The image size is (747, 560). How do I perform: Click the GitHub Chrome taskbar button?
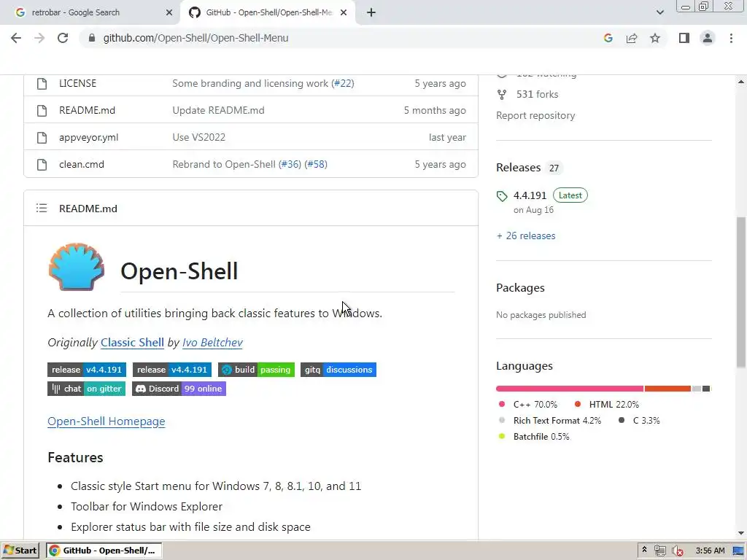104,551
